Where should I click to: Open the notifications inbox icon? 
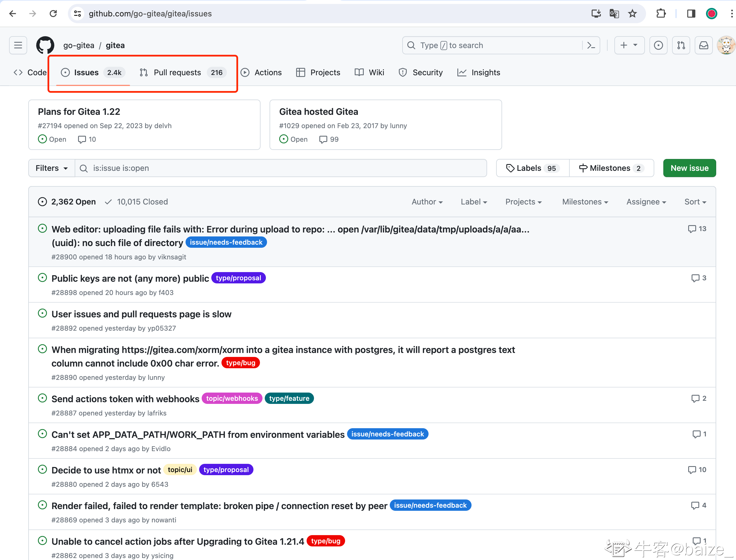click(x=704, y=45)
